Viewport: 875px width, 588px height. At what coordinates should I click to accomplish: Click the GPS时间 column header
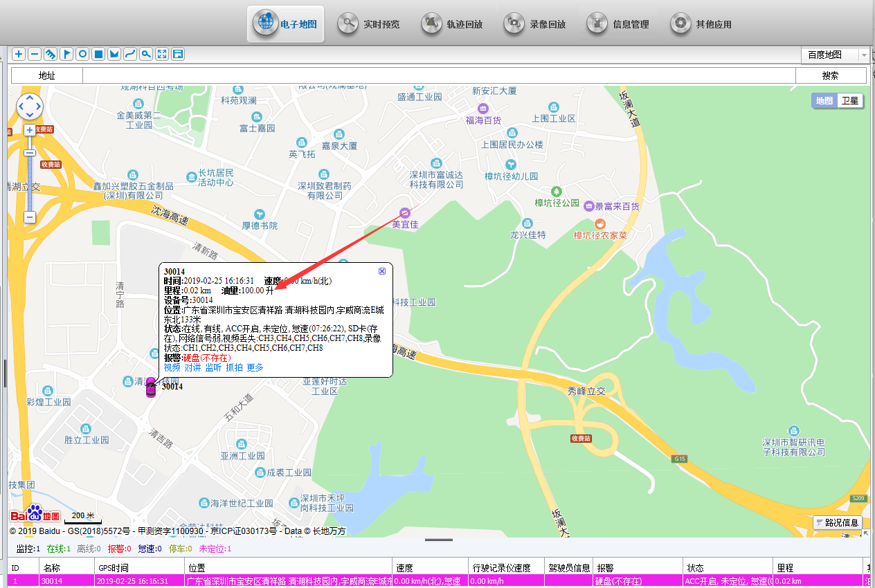(139, 567)
